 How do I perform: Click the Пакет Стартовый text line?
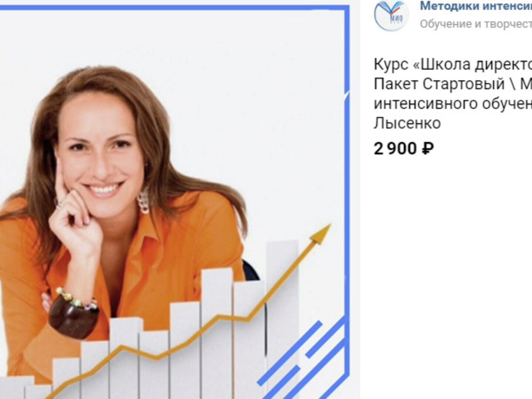coord(453,84)
